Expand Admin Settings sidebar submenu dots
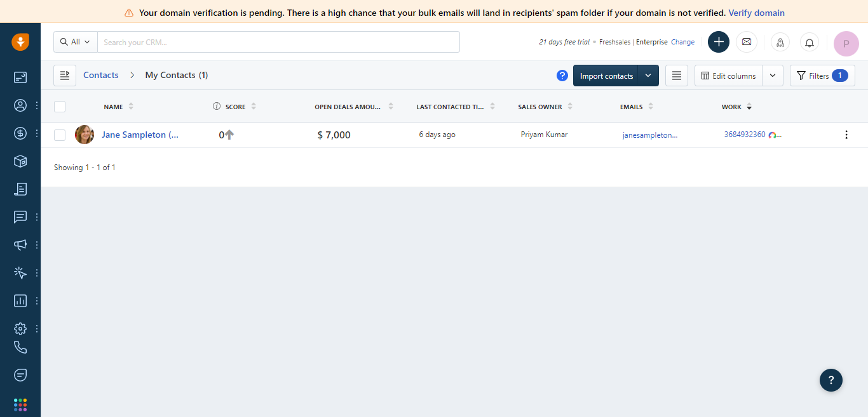Screen dimensions: 868x417 coord(37,329)
